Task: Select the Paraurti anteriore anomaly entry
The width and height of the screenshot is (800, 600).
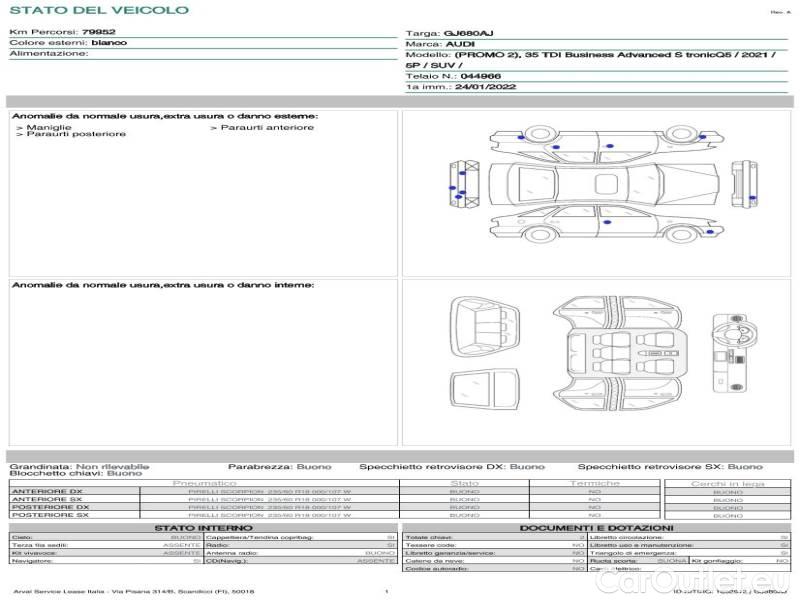Action: [264, 127]
